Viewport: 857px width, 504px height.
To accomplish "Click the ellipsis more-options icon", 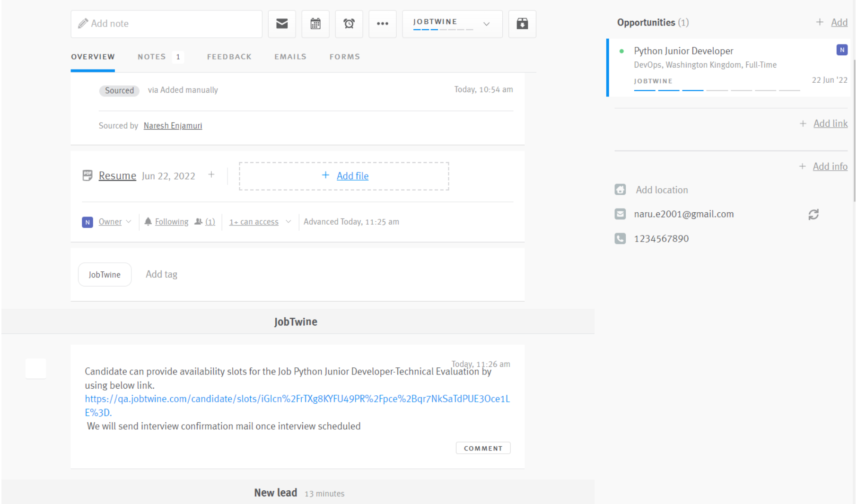I will [382, 24].
